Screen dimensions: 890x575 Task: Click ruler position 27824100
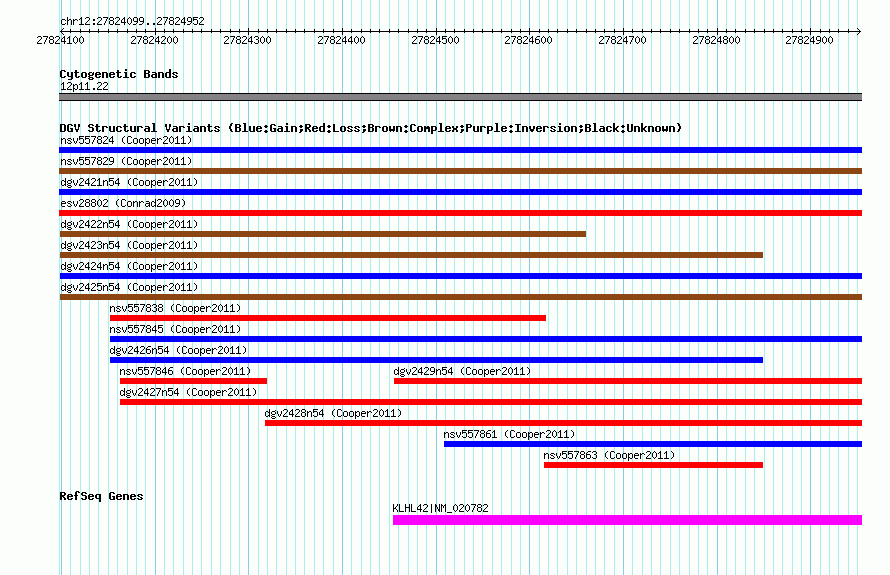(60, 40)
